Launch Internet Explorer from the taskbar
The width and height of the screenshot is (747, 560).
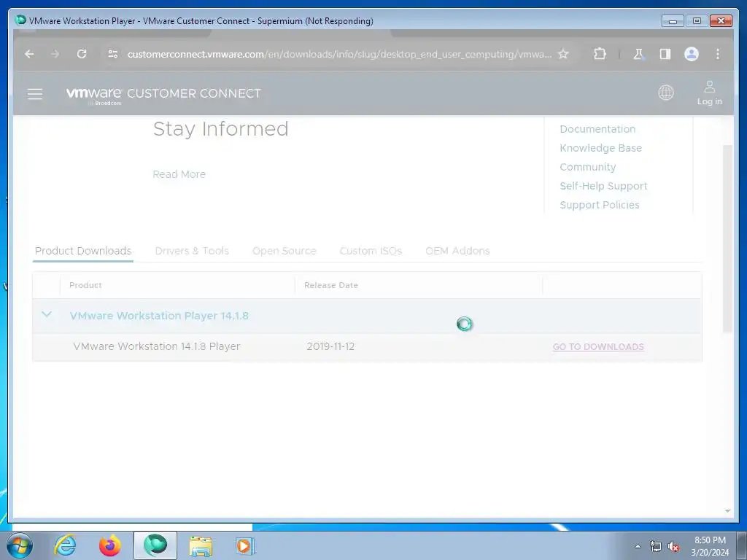tap(65, 545)
